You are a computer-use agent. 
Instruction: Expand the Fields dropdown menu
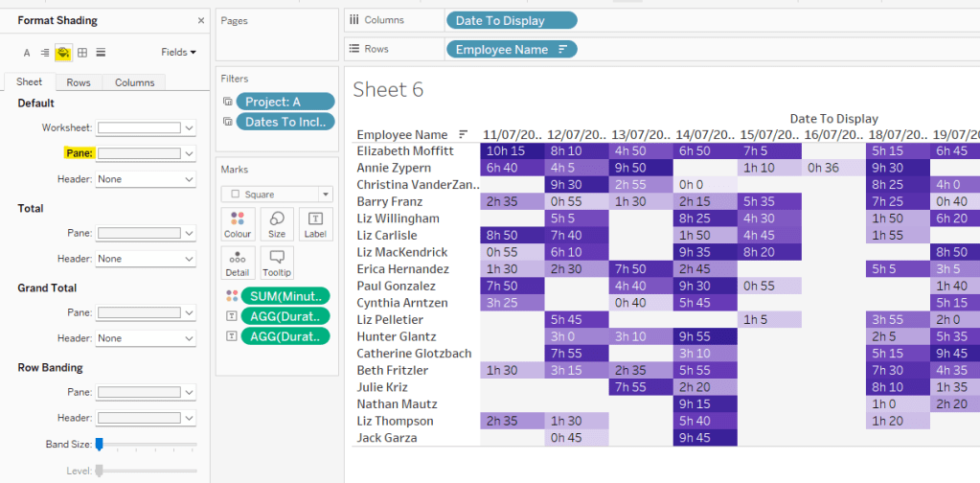[179, 53]
